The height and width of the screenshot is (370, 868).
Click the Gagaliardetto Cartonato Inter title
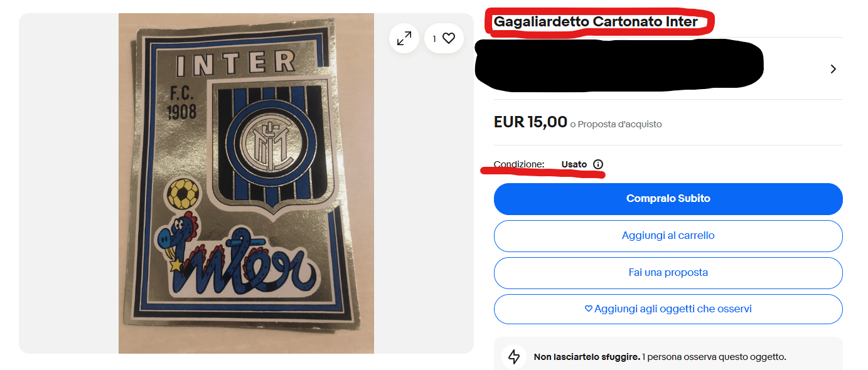tap(596, 22)
